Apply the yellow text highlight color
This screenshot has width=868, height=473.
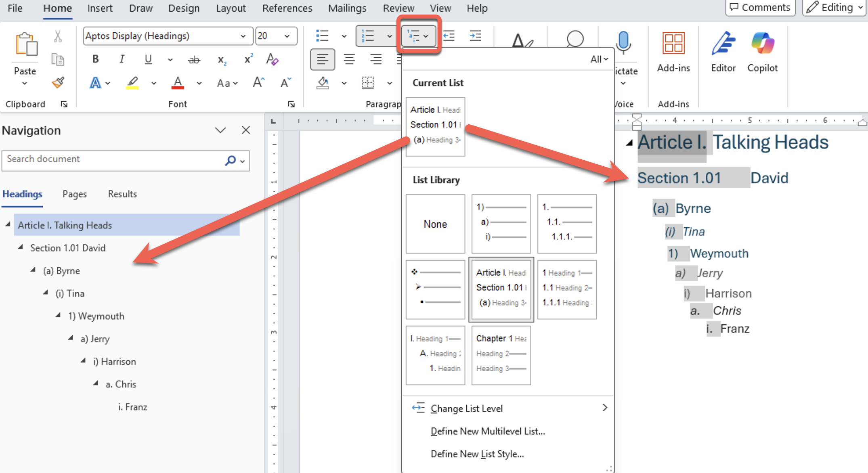tap(132, 83)
